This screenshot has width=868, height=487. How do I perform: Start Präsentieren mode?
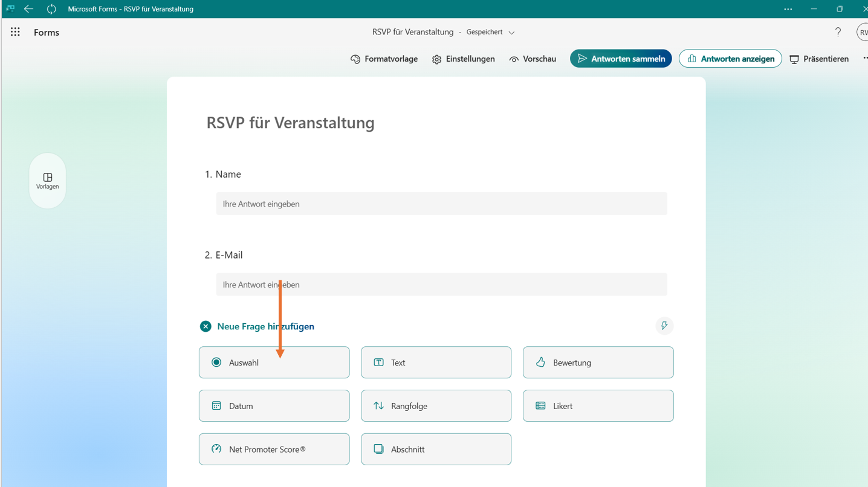tap(819, 59)
